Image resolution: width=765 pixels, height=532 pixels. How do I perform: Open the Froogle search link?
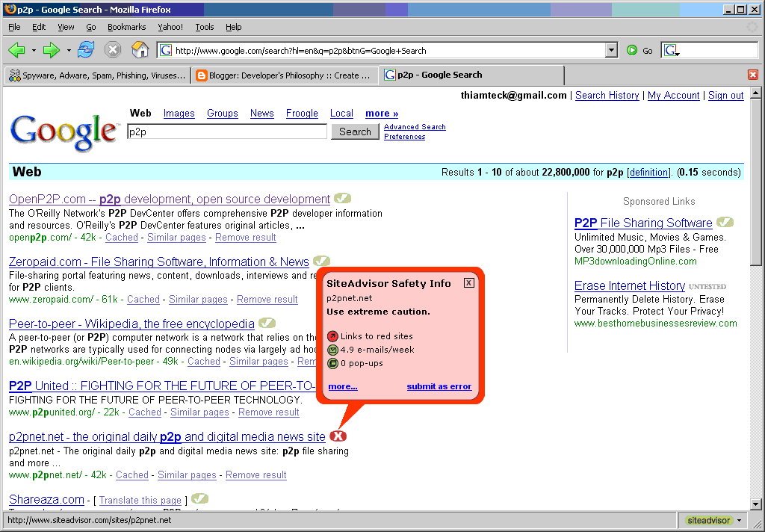point(302,114)
